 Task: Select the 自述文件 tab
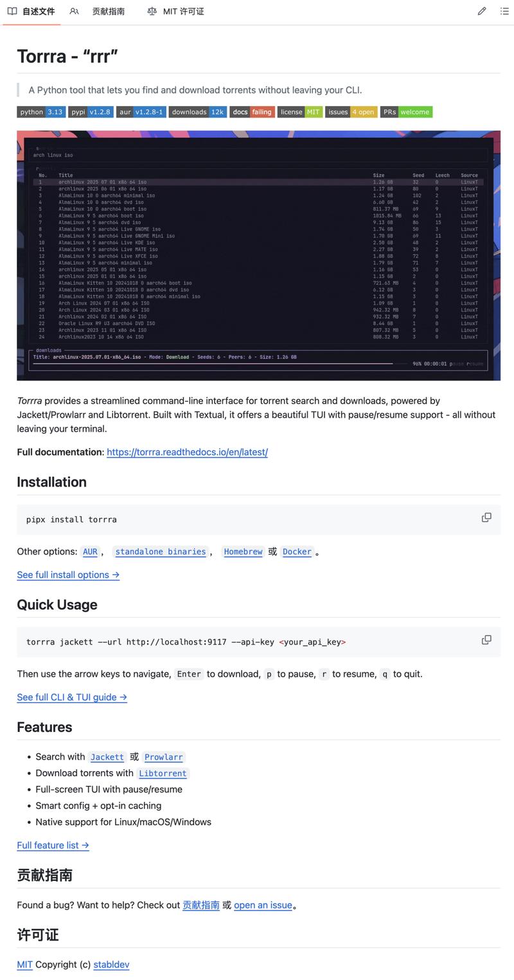pos(31,12)
